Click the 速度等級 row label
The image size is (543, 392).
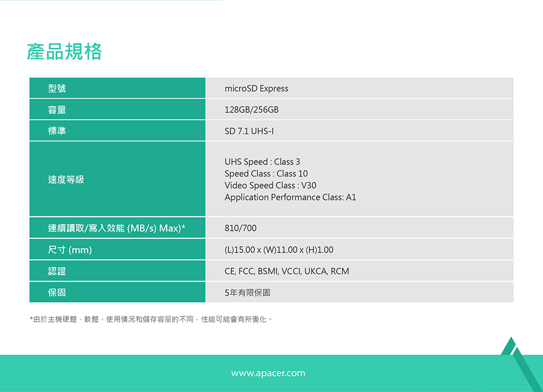(x=66, y=179)
